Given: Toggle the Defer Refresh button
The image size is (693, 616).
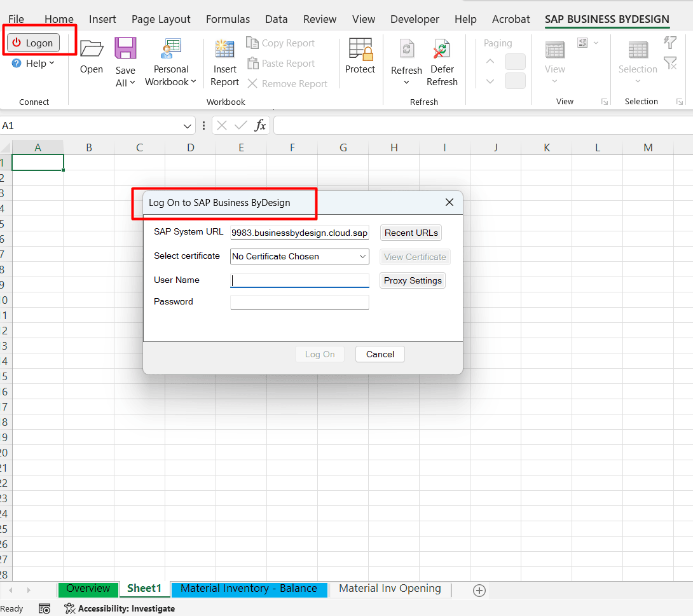Looking at the screenshot, I should (x=442, y=63).
